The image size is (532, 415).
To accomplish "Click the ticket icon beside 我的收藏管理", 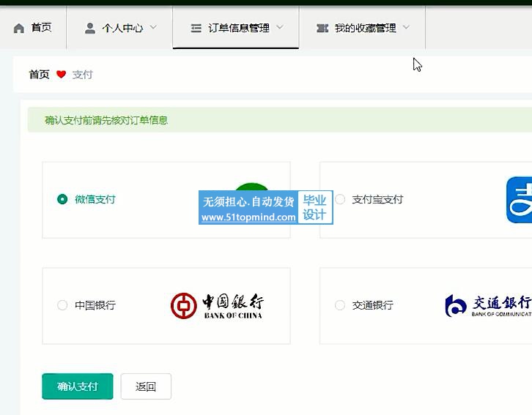I will coord(322,28).
